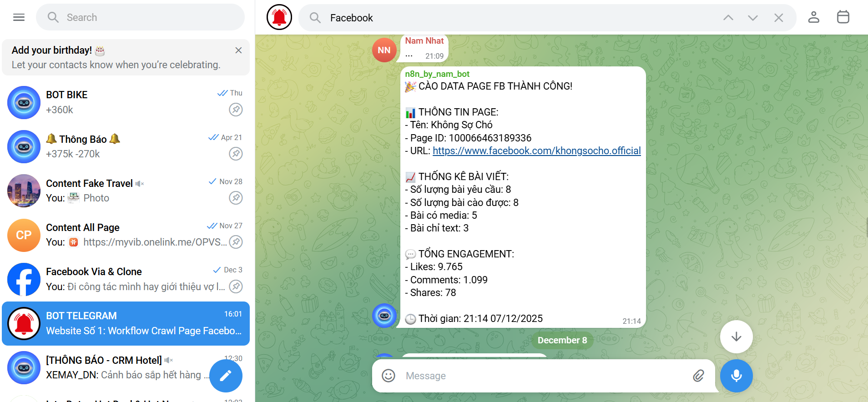The height and width of the screenshot is (402, 868).
Task: Click the December 8 date badge
Action: click(562, 340)
